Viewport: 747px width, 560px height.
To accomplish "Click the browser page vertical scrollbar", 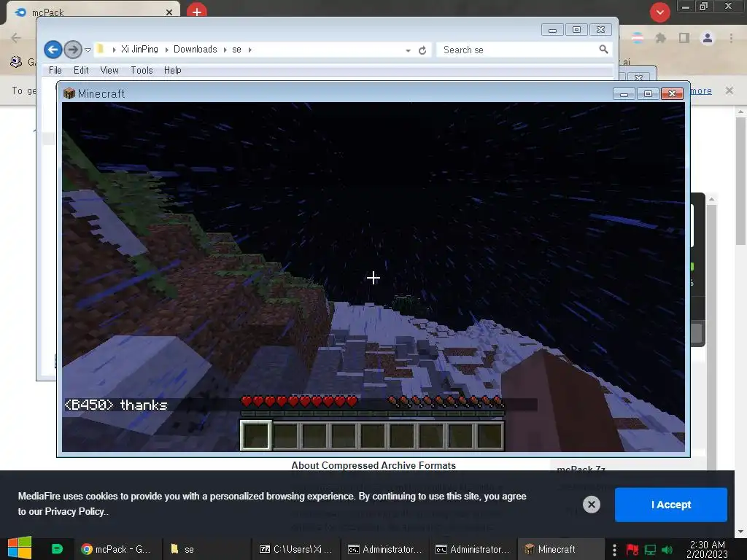I will point(740,182).
